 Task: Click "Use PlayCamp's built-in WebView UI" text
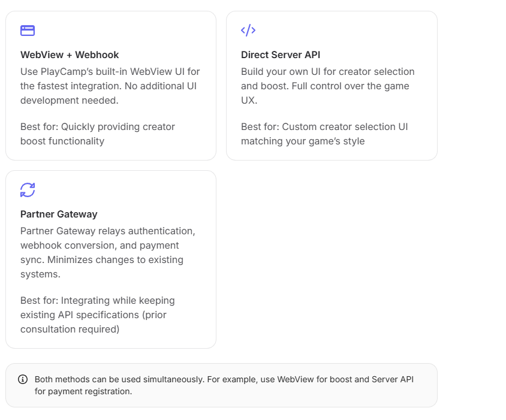pyautogui.click(x=103, y=72)
